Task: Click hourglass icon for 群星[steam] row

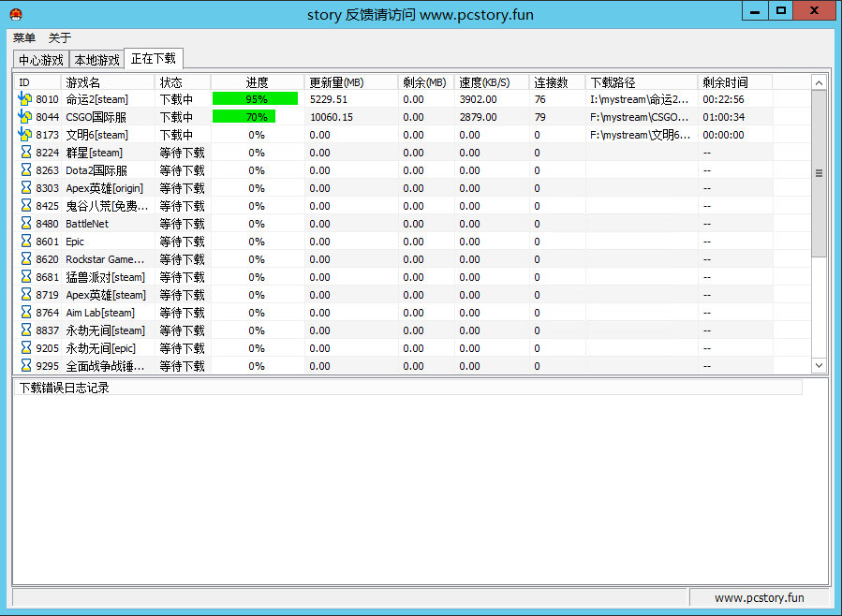Action: tap(26, 153)
